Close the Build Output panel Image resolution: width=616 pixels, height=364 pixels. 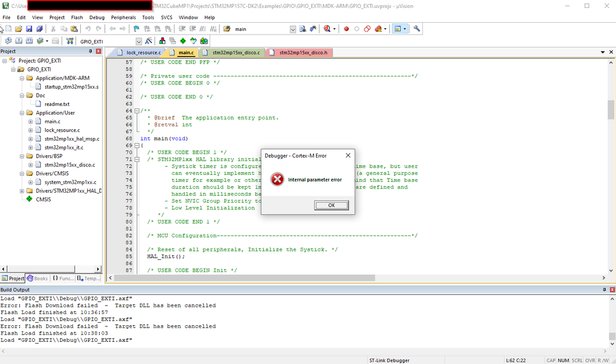[x=612, y=289]
